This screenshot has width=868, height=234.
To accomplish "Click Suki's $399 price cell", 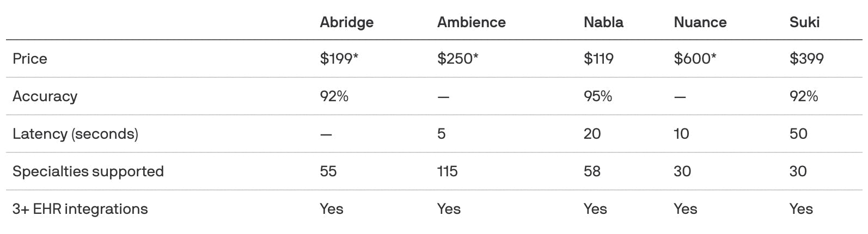I will [x=806, y=59].
